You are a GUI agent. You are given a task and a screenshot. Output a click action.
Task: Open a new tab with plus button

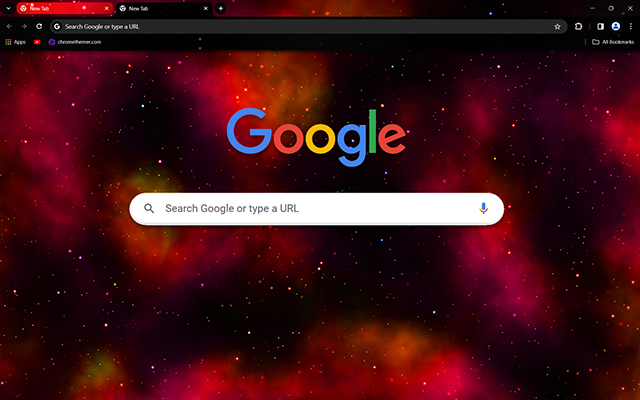[x=220, y=8]
